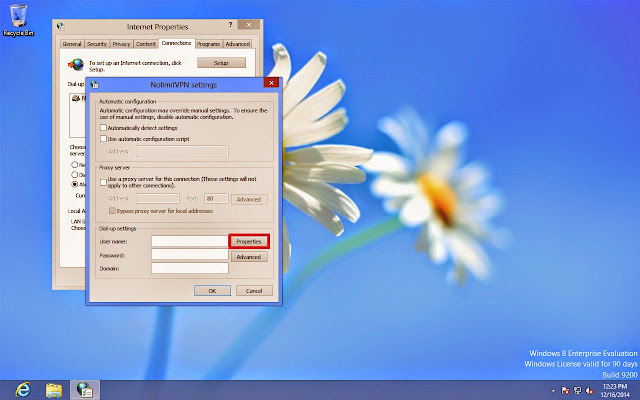
Task: Enable Automatically detect settings
Action: [104, 128]
